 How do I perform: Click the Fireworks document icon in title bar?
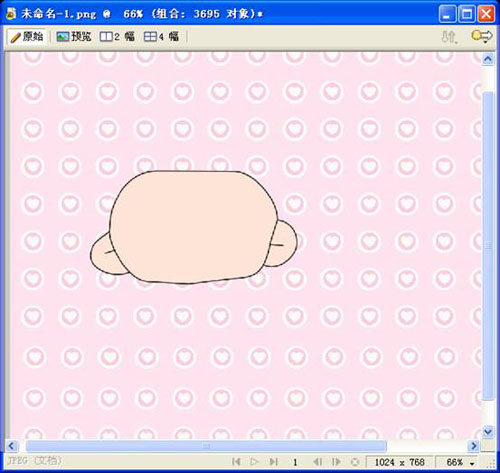[11, 14]
